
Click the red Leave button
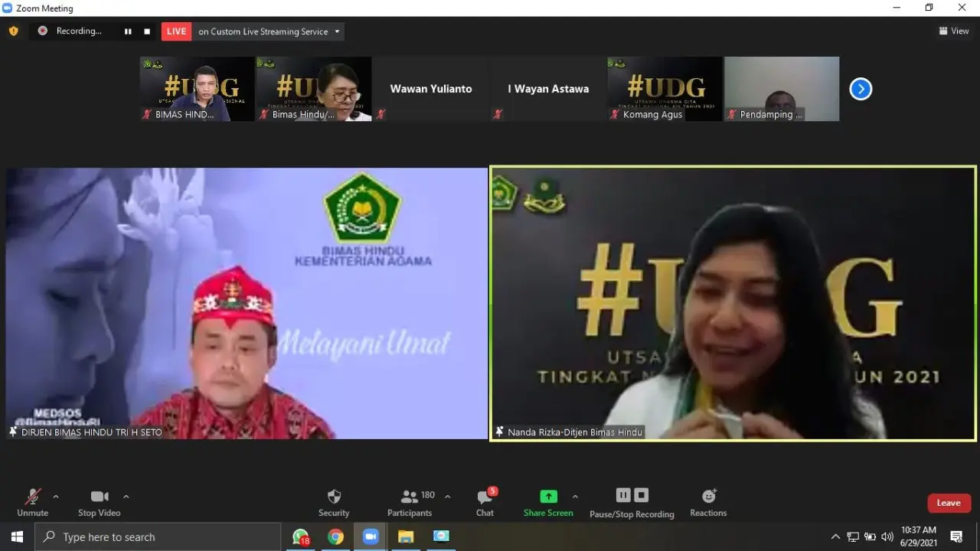[x=949, y=503]
